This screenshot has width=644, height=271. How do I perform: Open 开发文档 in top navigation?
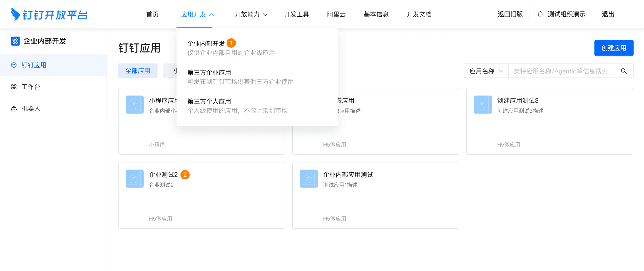coord(419,14)
